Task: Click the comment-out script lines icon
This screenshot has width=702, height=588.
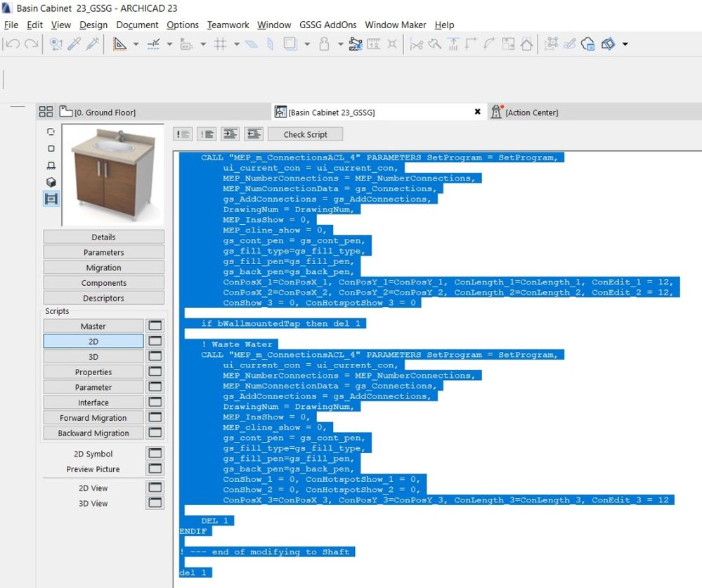Action: [x=183, y=134]
